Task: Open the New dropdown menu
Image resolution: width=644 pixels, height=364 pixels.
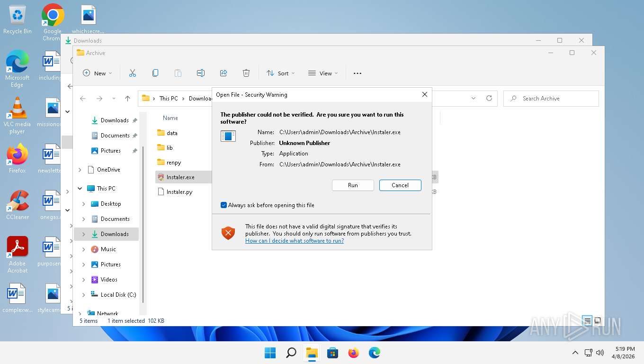Action: [x=98, y=73]
